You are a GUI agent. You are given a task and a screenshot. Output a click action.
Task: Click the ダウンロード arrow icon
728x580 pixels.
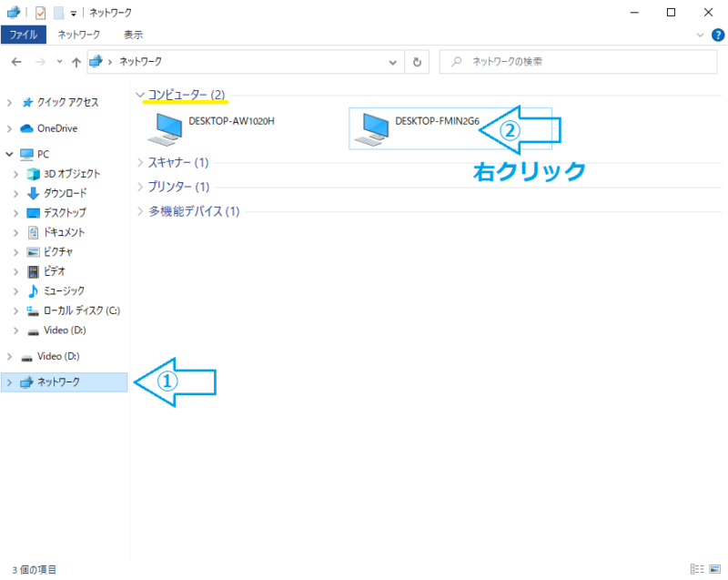(33, 193)
